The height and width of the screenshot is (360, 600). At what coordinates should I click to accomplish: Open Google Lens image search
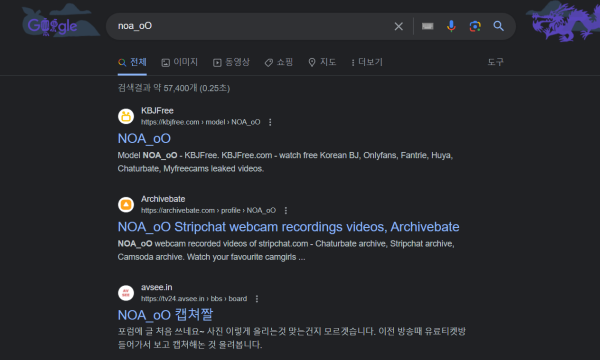pos(475,26)
